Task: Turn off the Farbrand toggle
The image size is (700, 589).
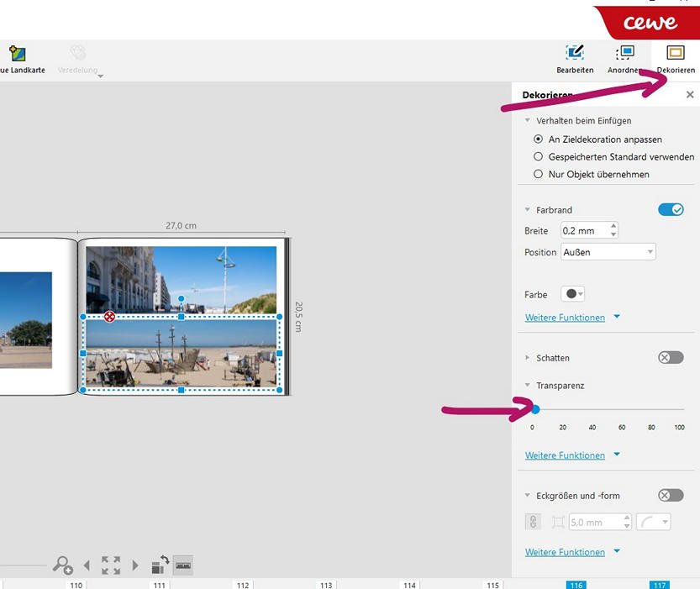Action: click(671, 209)
